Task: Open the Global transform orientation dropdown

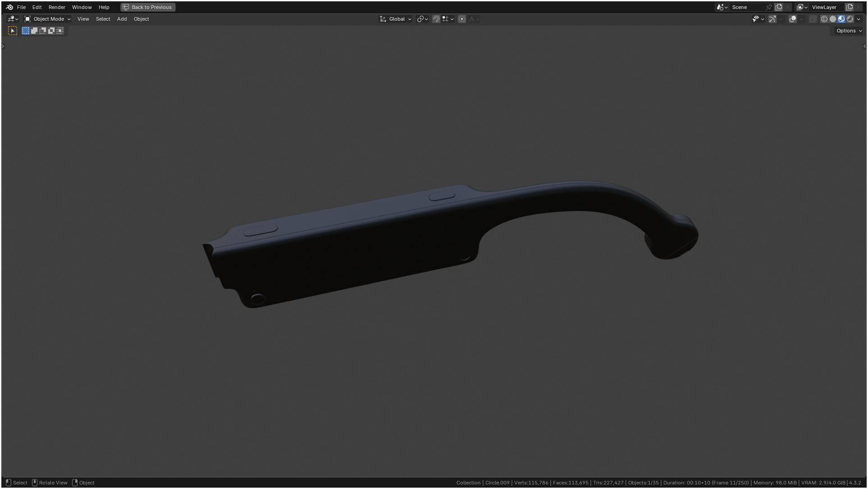Action: [396, 19]
